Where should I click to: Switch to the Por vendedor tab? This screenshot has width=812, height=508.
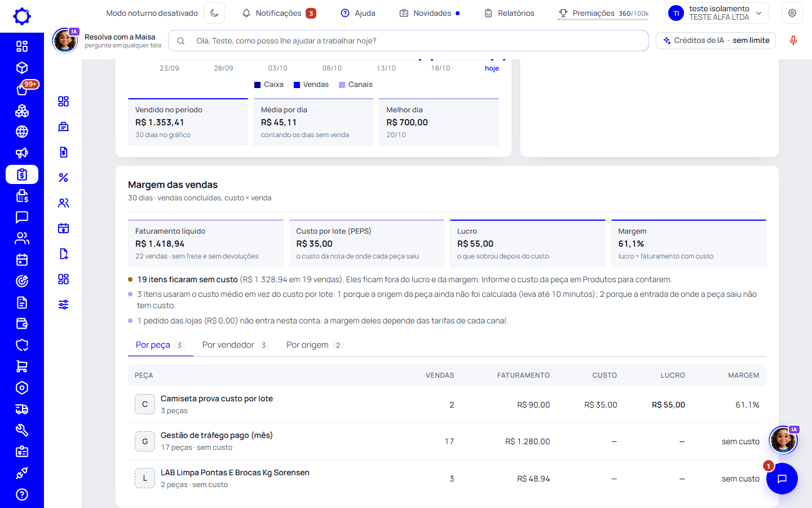(235, 345)
